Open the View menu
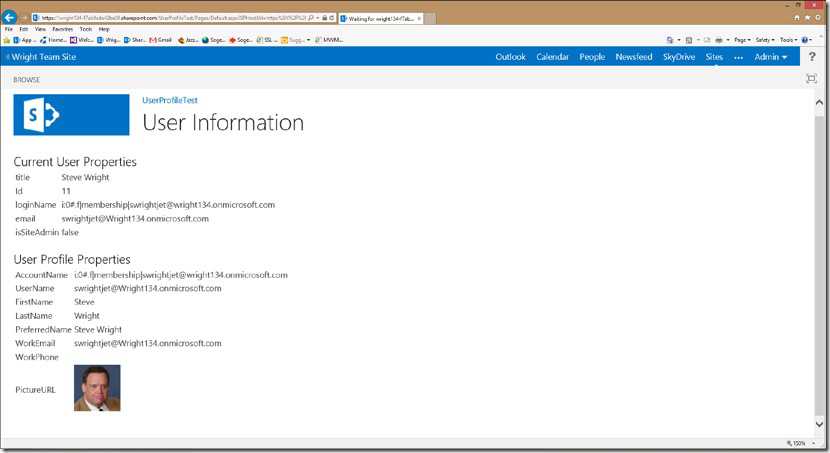 click(40, 29)
